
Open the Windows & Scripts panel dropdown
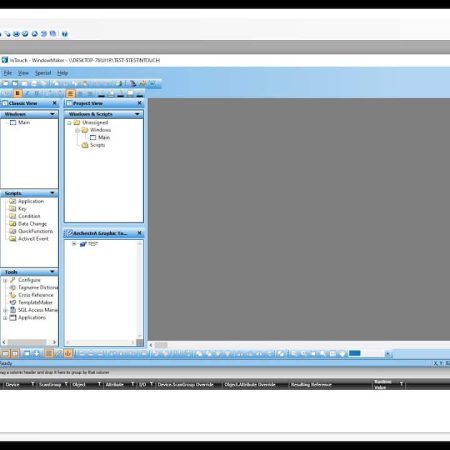137,114
